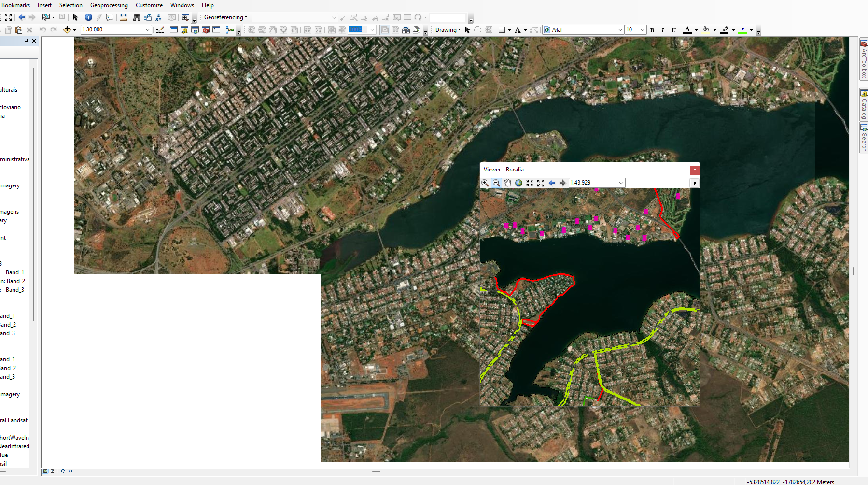Toggle underline text formatting
Viewport: 868px width, 485px height.
[x=673, y=30]
